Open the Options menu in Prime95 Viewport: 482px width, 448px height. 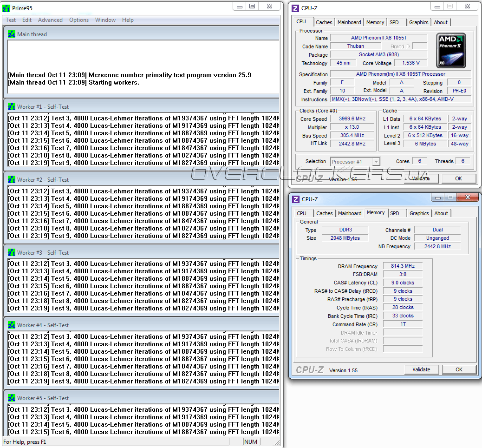pos(78,20)
